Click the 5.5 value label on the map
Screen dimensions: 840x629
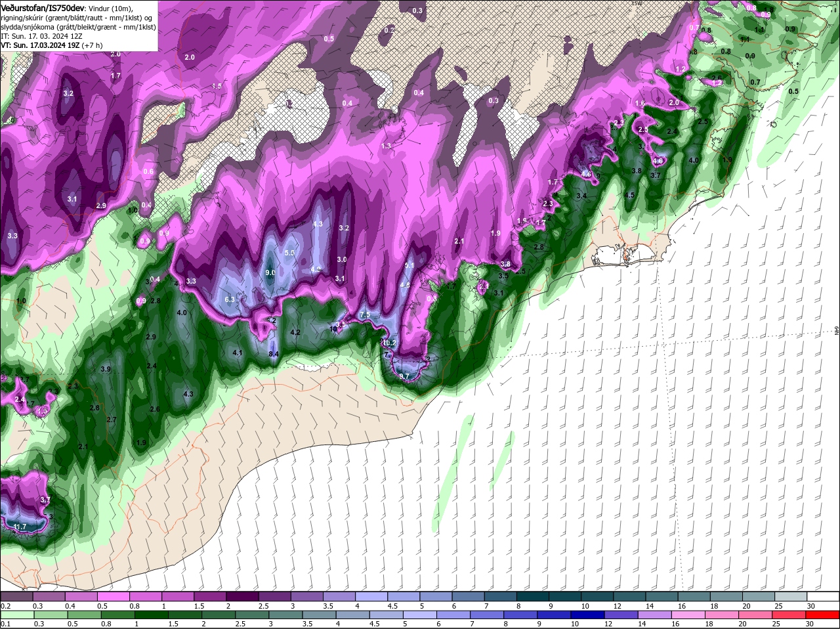point(290,253)
